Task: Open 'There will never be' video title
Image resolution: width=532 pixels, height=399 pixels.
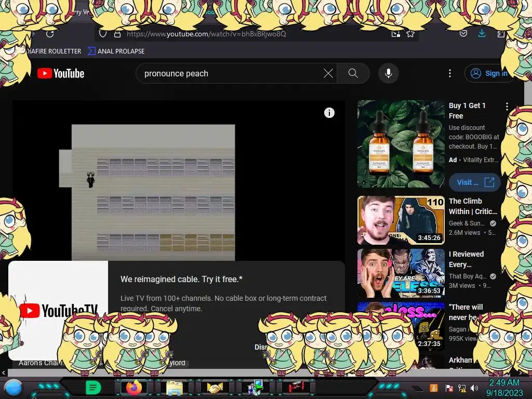Action: [465, 312]
